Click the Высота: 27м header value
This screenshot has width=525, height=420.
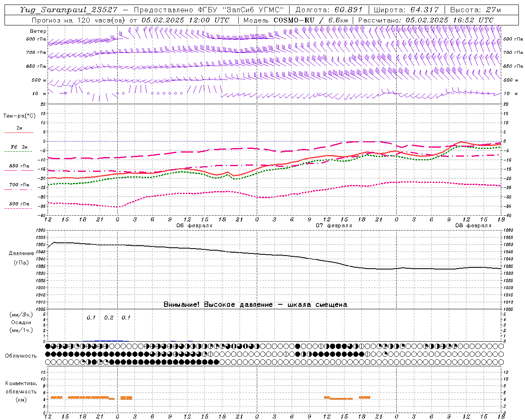(475, 10)
